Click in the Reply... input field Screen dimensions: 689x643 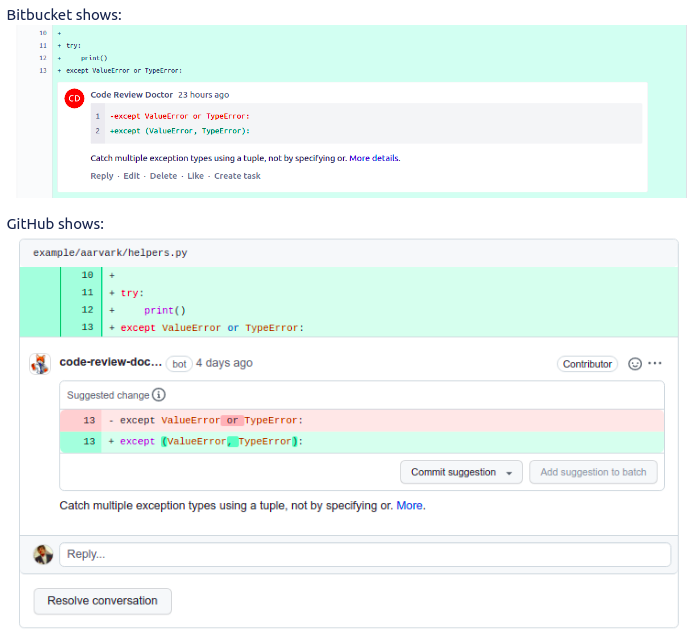(365, 554)
